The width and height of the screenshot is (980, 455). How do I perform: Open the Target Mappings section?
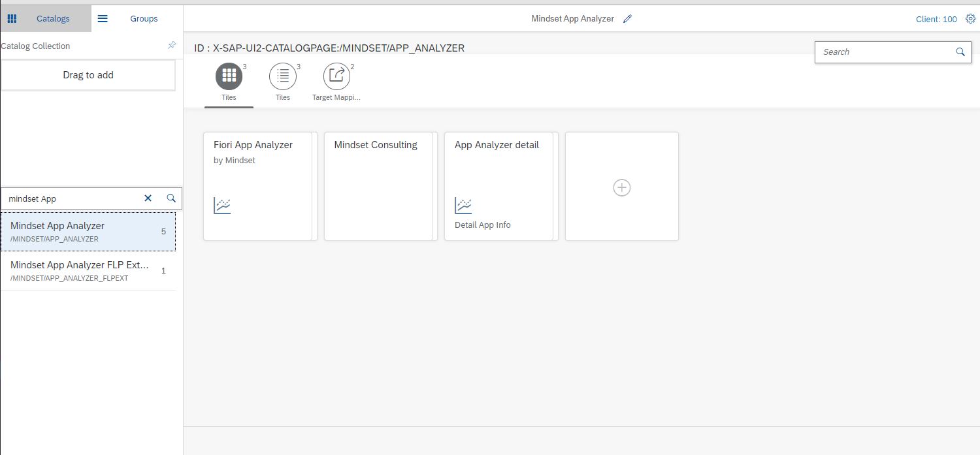pyautogui.click(x=336, y=76)
